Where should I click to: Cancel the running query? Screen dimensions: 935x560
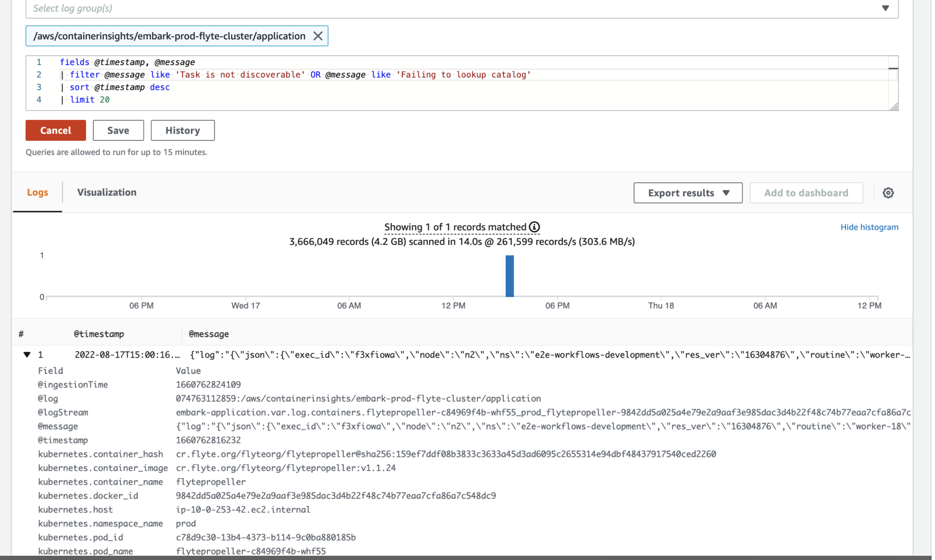coord(55,130)
